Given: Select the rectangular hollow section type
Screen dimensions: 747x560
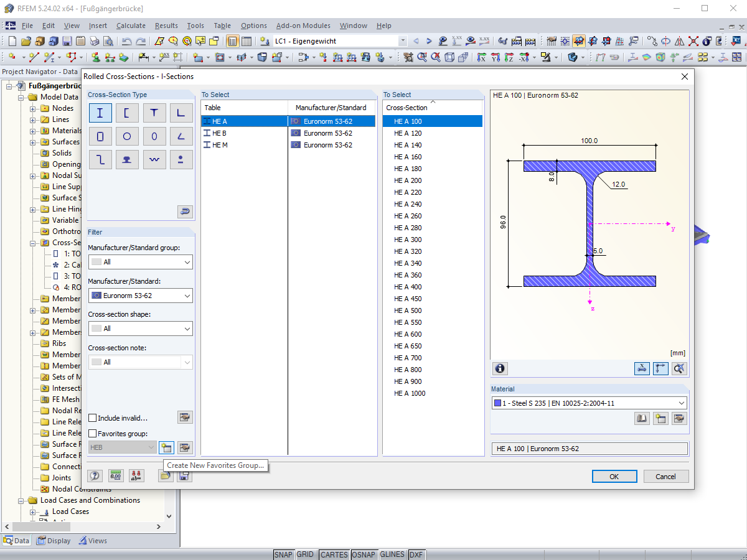Looking at the screenshot, I should 100,136.
